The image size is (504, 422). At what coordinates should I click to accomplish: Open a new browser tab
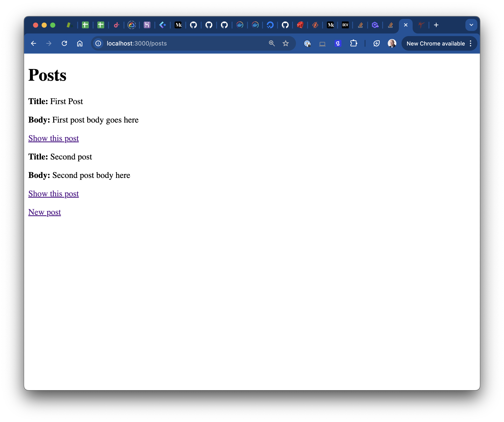(x=436, y=25)
